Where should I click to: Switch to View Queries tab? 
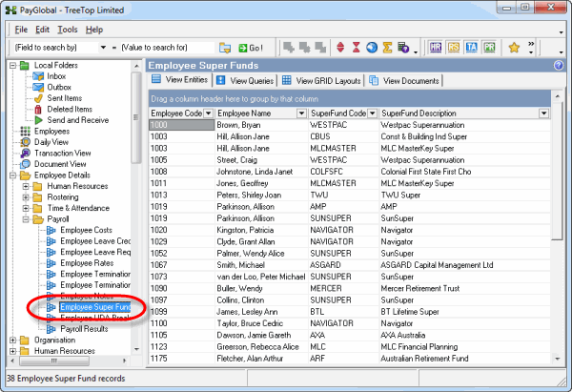pyautogui.click(x=250, y=81)
